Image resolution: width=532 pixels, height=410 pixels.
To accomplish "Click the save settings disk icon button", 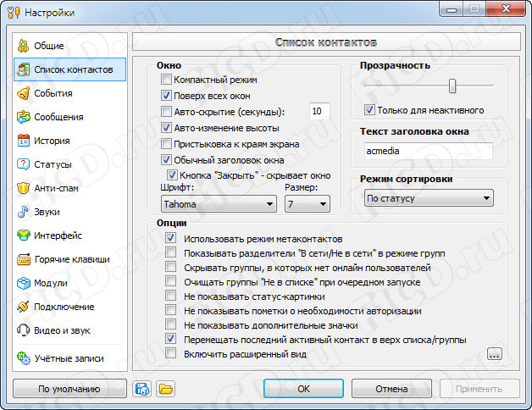I will [141, 389].
